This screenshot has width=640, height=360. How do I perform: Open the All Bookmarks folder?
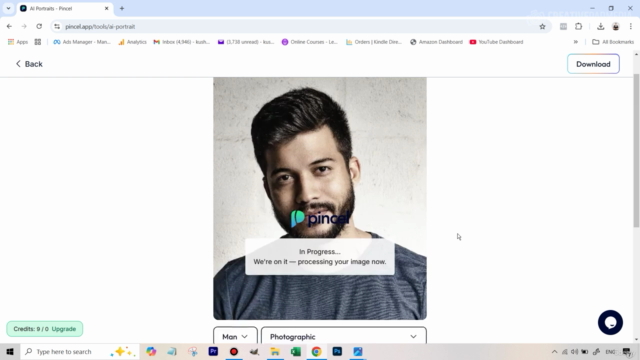click(613, 42)
